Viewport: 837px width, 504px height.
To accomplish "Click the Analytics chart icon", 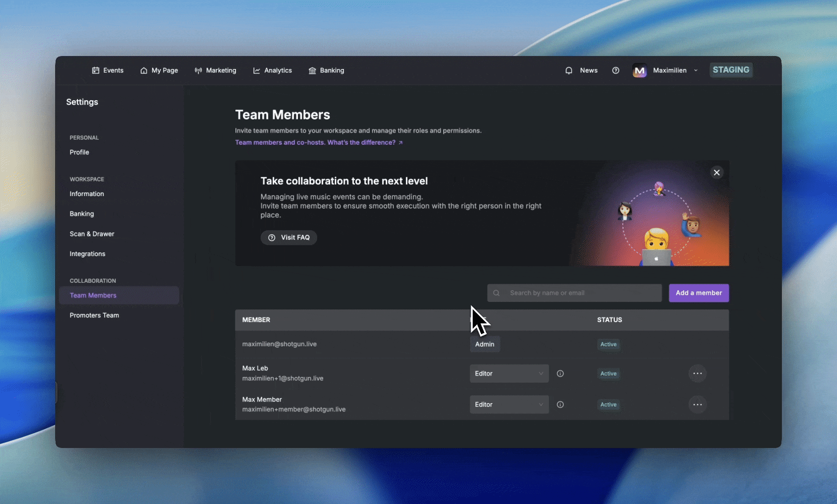I will pyautogui.click(x=256, y=70).
